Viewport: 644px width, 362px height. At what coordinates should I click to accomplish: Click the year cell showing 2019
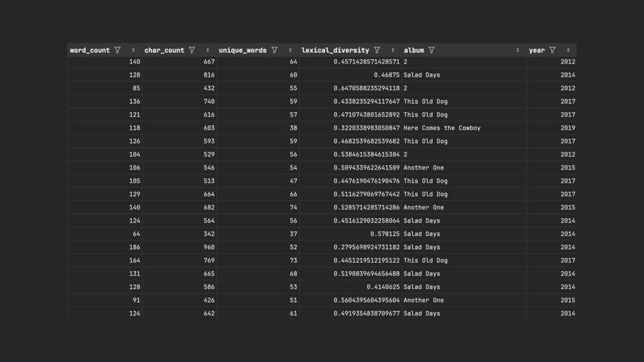[567, 128]
